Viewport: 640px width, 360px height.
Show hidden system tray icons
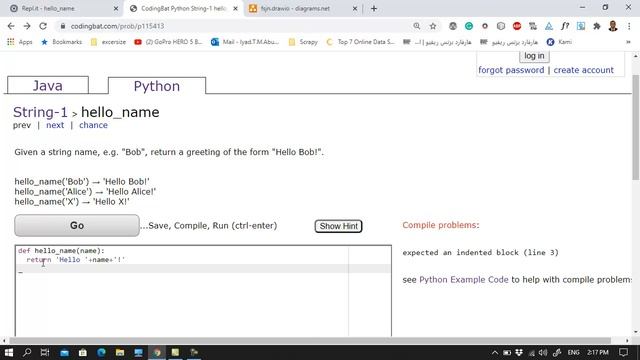click(x=495, y=352)
